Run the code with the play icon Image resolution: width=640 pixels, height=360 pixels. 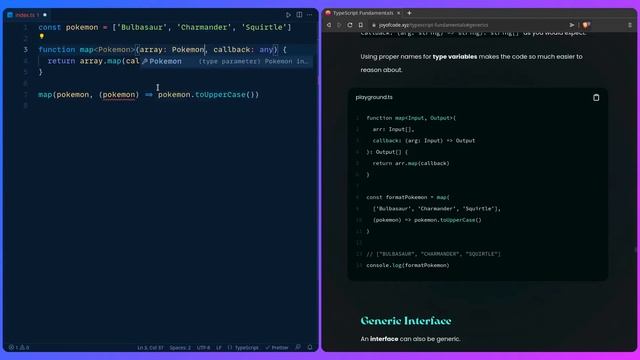point(288,15)
